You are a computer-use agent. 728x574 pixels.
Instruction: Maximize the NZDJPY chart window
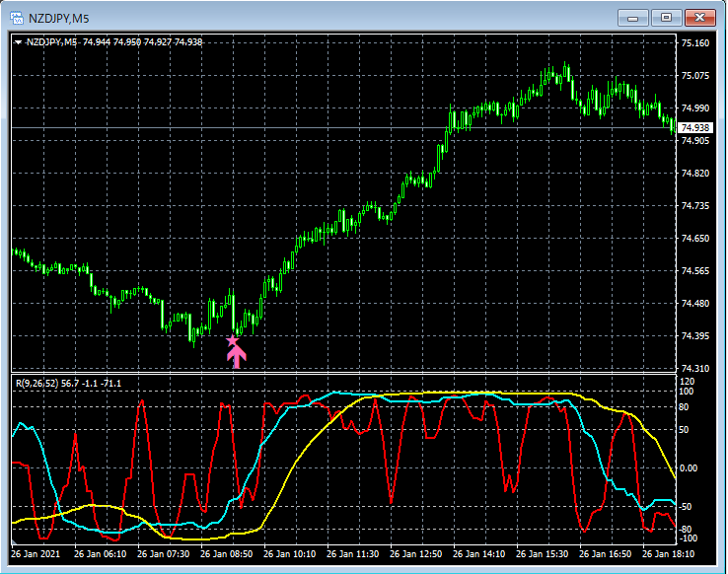point(666,18)
